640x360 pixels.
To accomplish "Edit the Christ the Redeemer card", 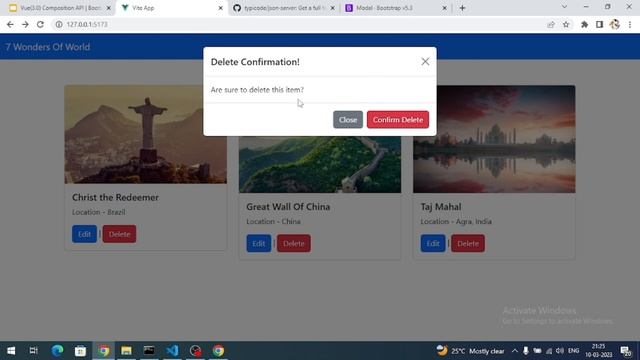I will 84,234.
